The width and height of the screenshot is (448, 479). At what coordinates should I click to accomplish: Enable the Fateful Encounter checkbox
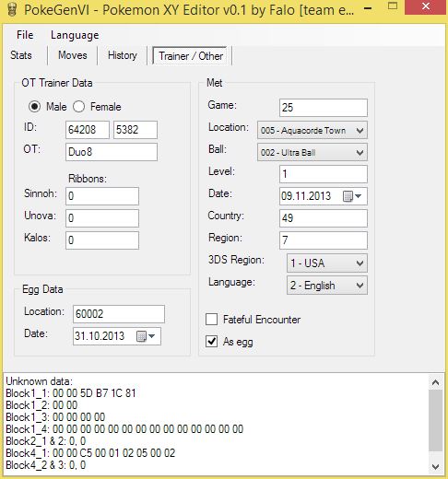pyautogui.click(x=211, y=320)
